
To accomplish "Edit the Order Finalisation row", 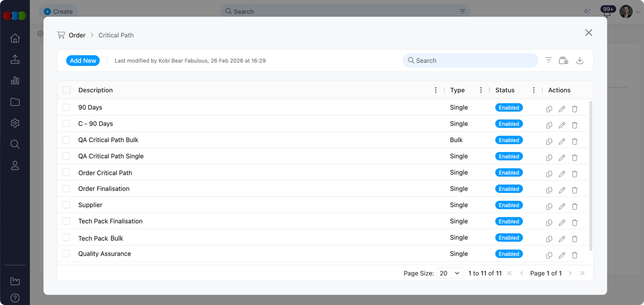I will point(562,190).
